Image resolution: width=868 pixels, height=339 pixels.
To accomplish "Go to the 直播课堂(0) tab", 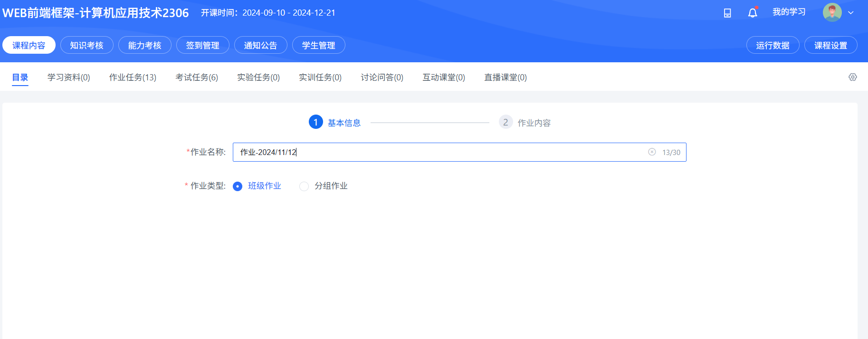I will coord(506,77).
